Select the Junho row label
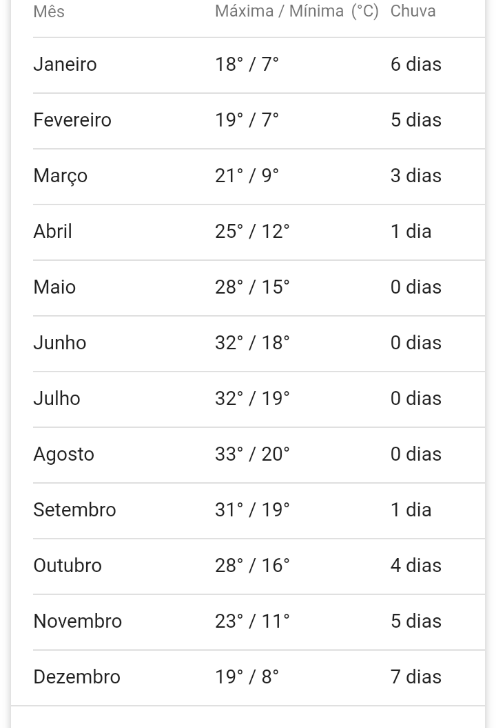Viewport: 496px width, 728px height. 60,343
